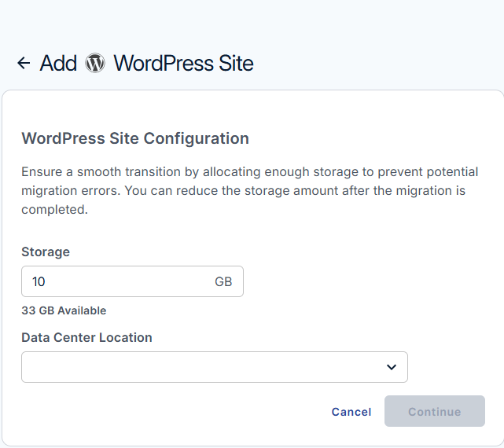Cancel the WordPress site setup
Viewport: 504px width, 448px height.
[351, 412]
